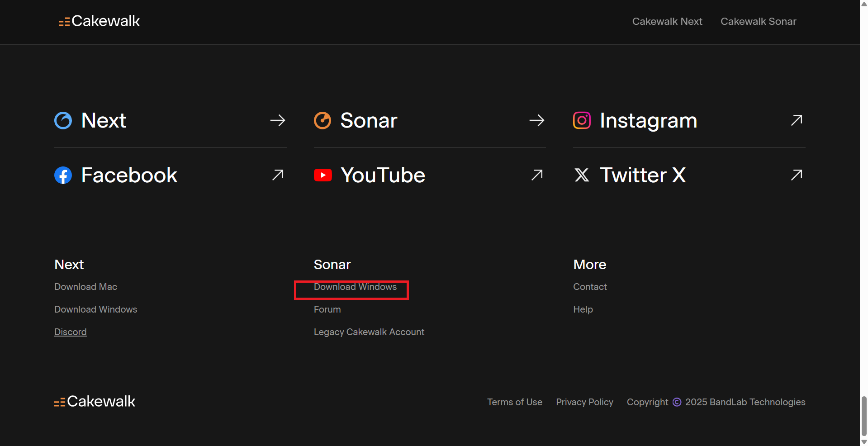The height and width of the screenshot is (446, 868).
Task: Click the blue Next product icon
Action: 63,121
